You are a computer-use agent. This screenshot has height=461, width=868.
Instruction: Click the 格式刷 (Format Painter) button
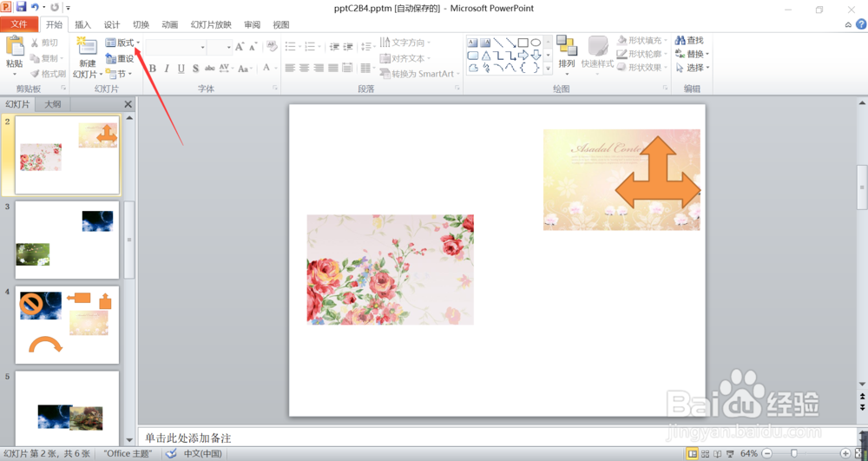tap(48, 74)
